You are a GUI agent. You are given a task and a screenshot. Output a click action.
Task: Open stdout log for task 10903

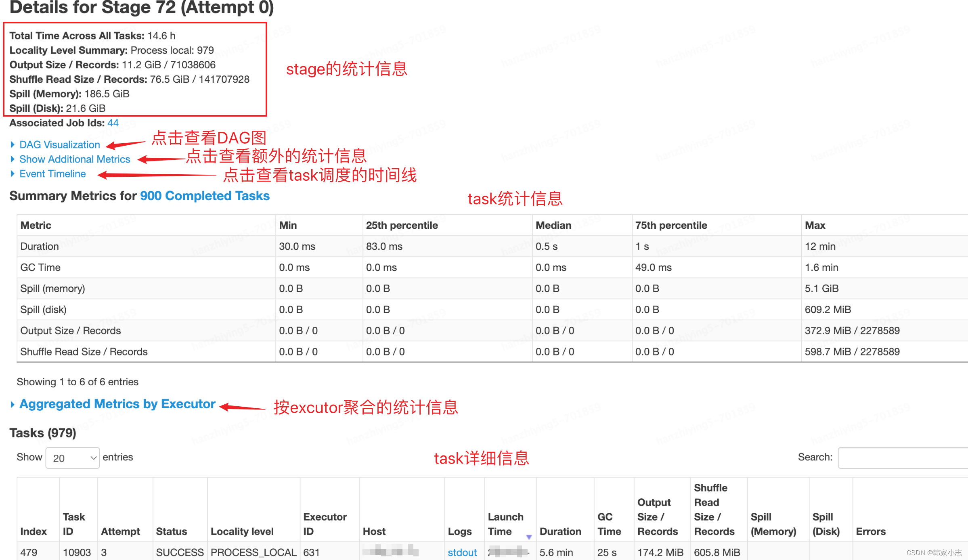tap(462, 552)
